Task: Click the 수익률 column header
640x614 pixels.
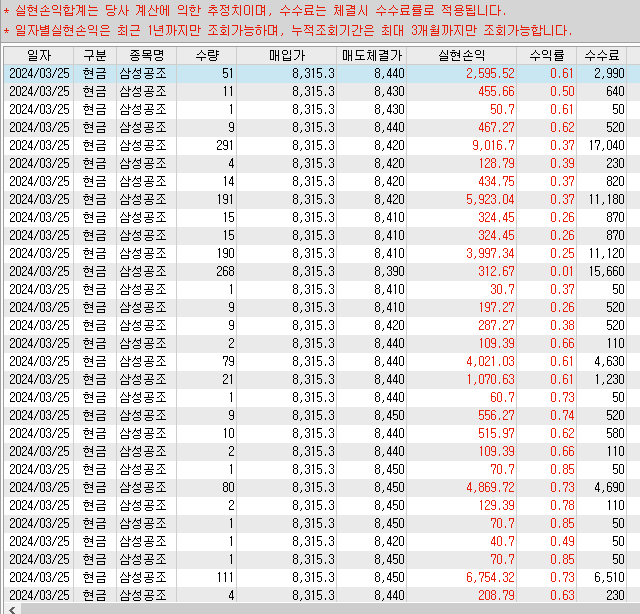Action: pyautogui.click(x=547, y=56)
